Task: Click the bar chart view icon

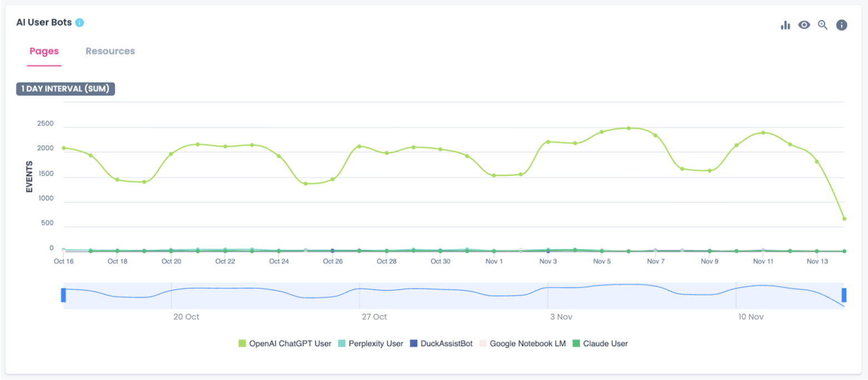Action: click(785, 25)
